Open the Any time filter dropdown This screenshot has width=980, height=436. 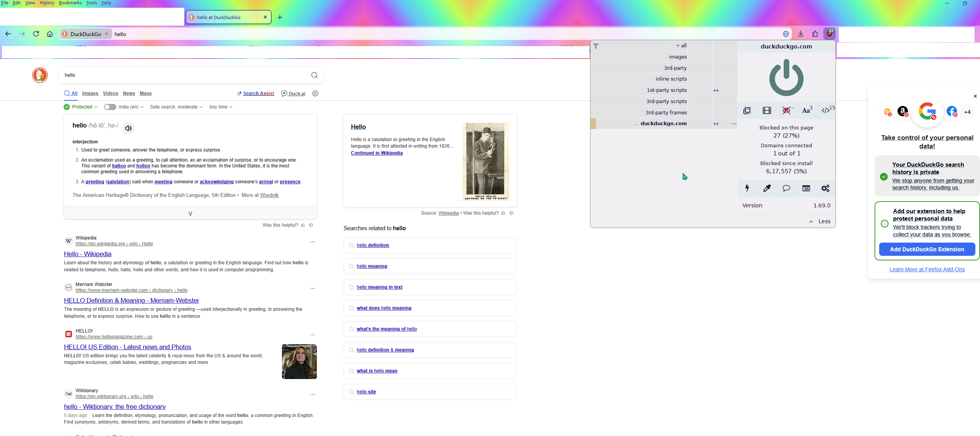220,107
